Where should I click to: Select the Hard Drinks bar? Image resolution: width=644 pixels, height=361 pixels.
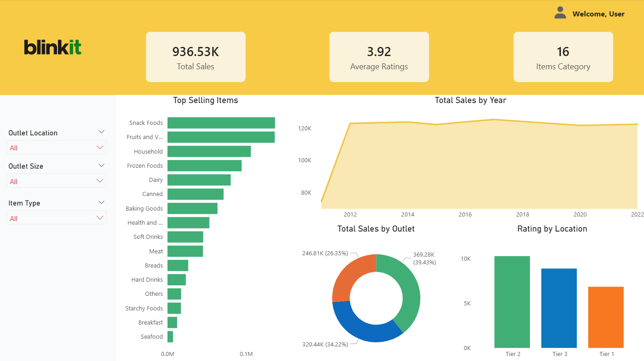(177, 279)
